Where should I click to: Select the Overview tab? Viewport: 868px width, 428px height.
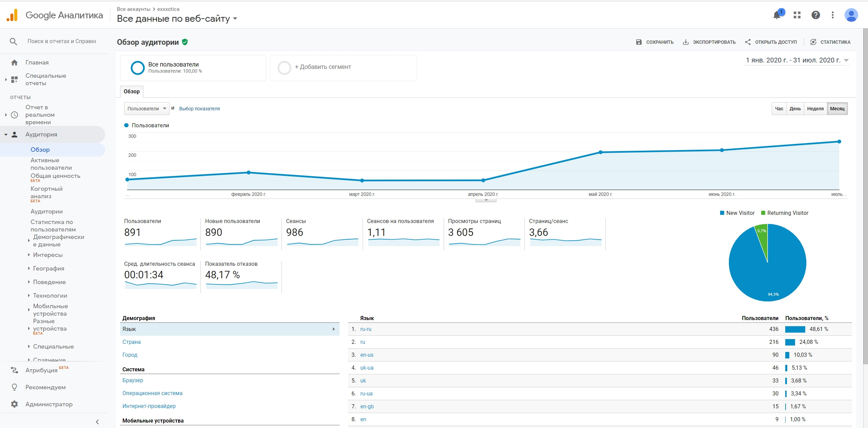[132, 91]
